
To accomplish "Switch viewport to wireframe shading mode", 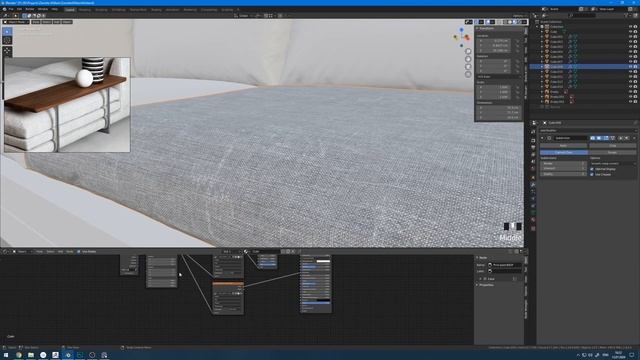I will click(505, 22).
